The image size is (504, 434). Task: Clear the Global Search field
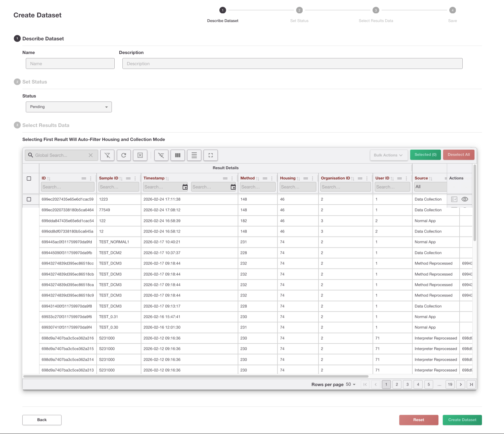[91, 155]
